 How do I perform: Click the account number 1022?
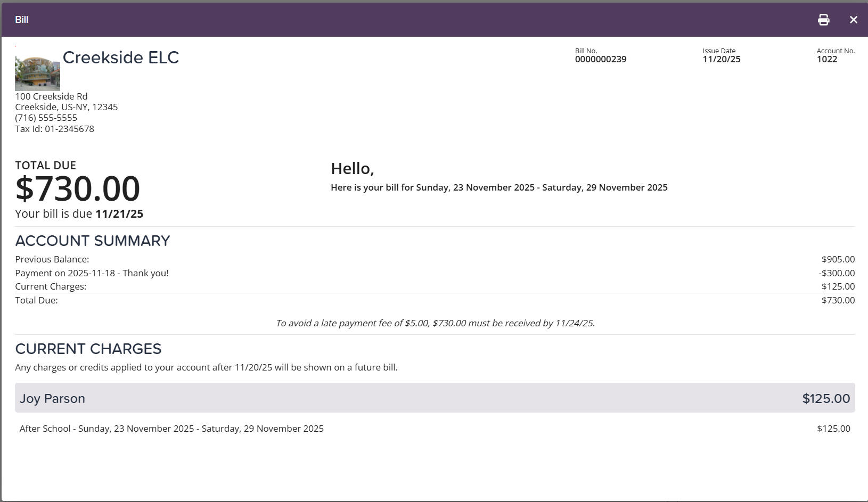pos(826,59)
